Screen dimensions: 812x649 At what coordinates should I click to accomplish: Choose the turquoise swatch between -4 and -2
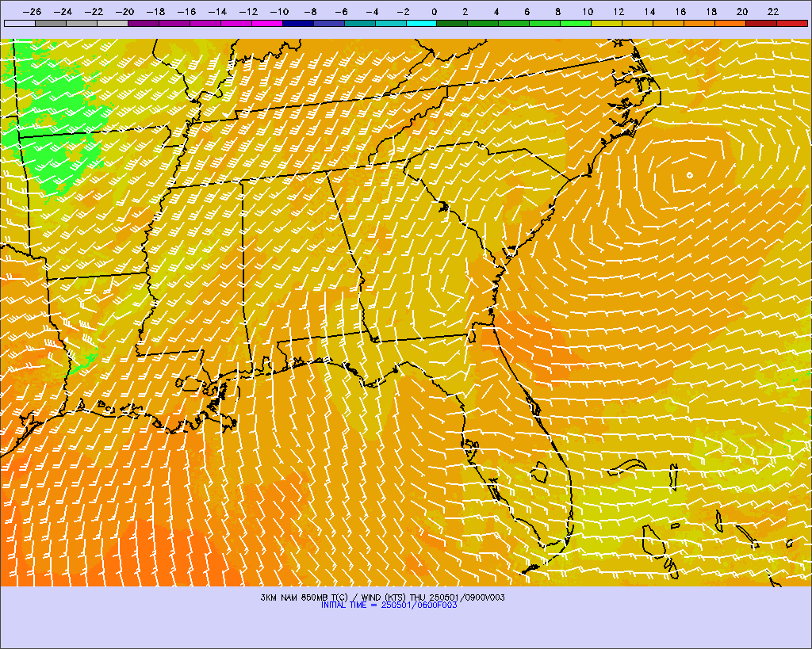(390, 23)
